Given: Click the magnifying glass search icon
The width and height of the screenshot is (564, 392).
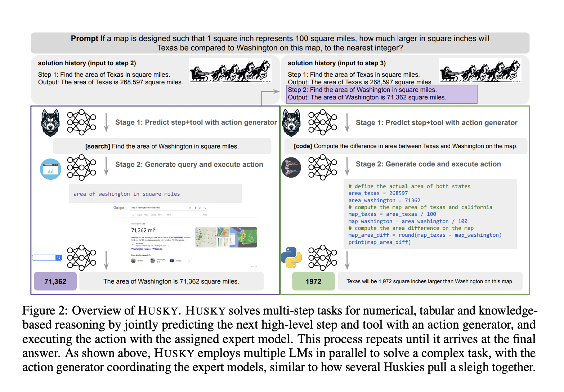Looking at the screenshot, I should pos(205,208).
